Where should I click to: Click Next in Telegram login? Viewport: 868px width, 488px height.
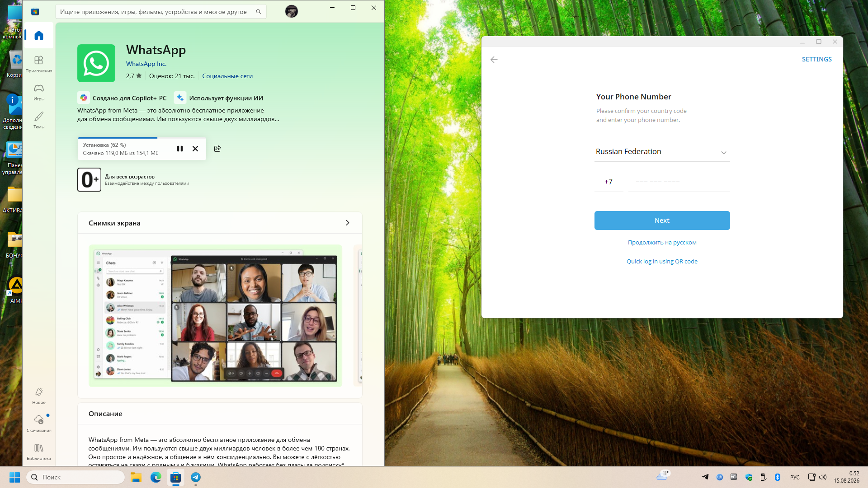pos(662,221)
